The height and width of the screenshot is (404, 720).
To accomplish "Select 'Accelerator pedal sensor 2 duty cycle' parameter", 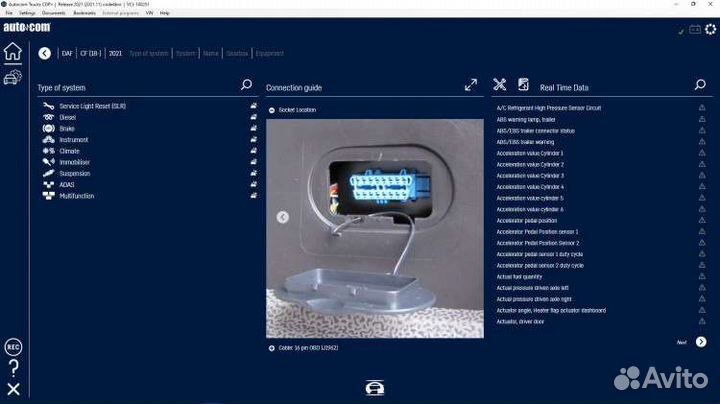I will pyautogui.click(x=540, y=265).
